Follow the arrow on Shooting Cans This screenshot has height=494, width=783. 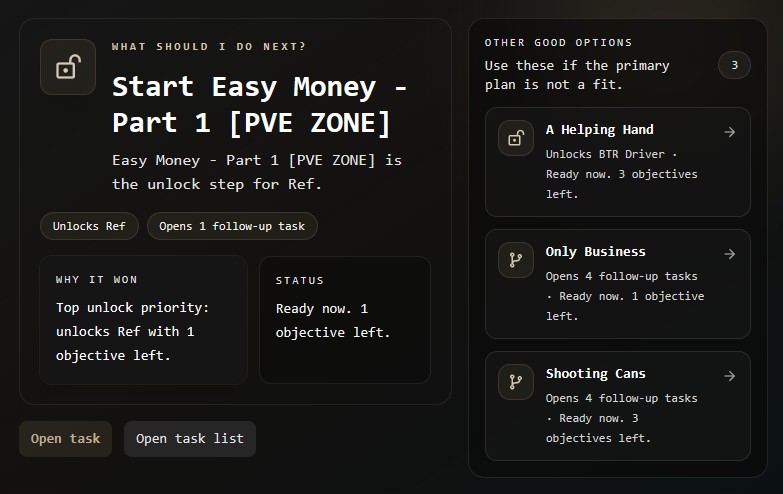(730, 376)
